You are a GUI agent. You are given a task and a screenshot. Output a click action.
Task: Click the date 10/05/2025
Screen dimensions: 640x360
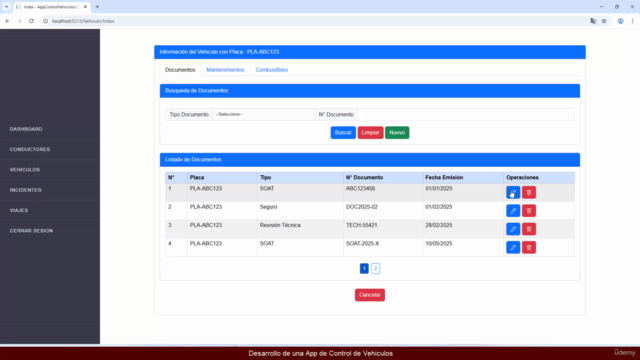[x=439, y=244]
